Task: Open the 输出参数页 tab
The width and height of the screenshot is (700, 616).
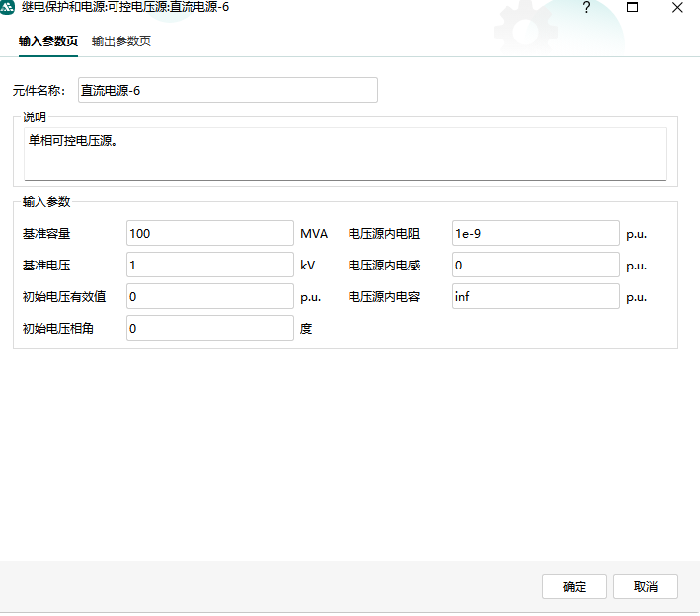Action: (121, 41)
